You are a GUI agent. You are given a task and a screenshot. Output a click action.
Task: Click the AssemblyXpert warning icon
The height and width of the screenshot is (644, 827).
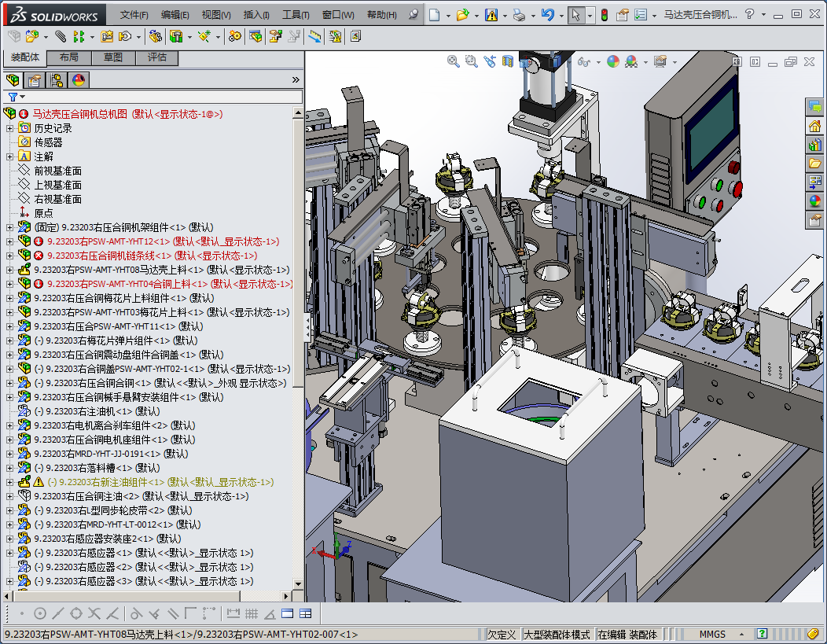coord(335,36)
